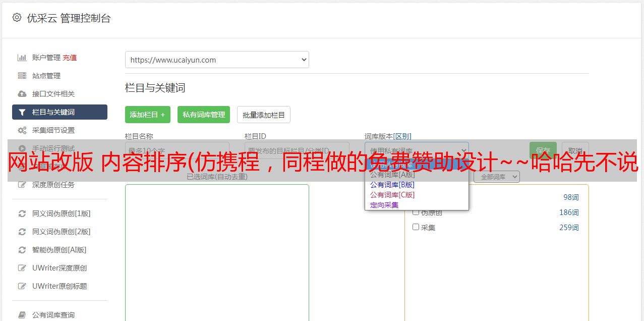The image size is (644, 321).
Task: Click the red 充值 link
Action: (70, 58)
